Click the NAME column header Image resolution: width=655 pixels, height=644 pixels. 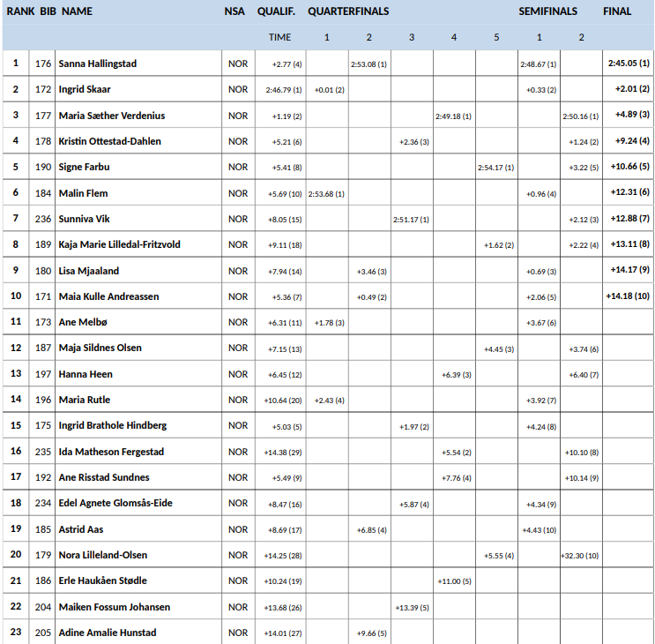pyautogui.click(x=78, y=11)
